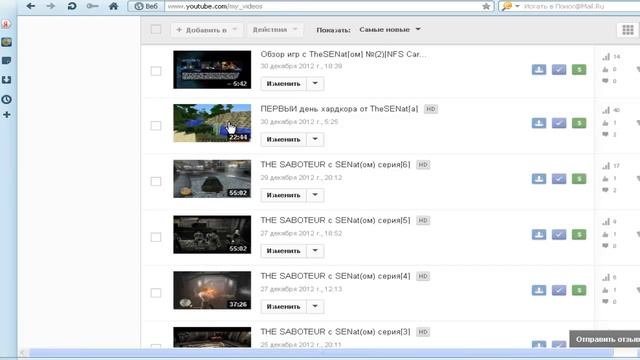The width and height of the screenshot is (640, 360).
Task: Open the history clock icon in the sidebar
Action: pos(6,99)
